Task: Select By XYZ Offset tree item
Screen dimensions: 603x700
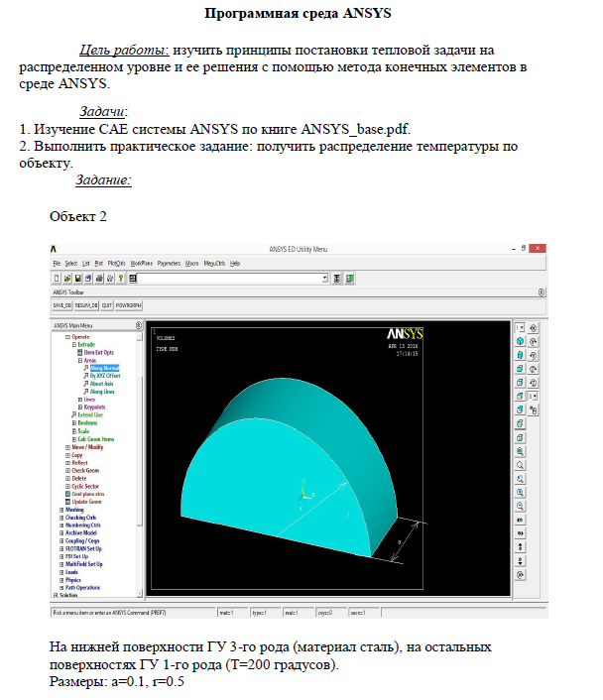Action: coord(105,376)
